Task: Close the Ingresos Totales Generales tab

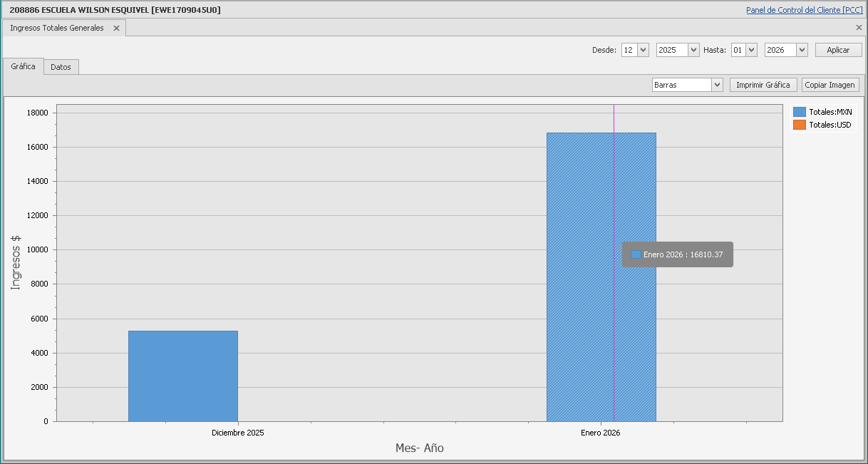Action: (116, 29)
